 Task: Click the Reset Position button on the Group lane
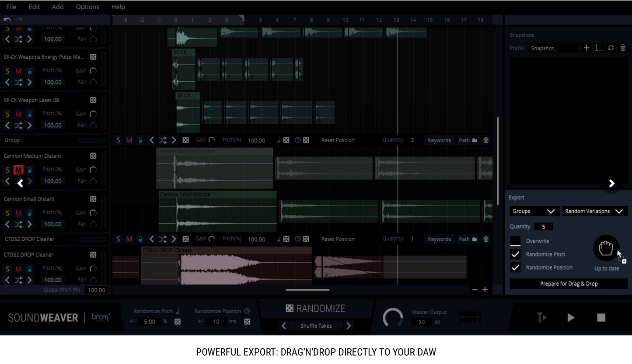point(337,140)
